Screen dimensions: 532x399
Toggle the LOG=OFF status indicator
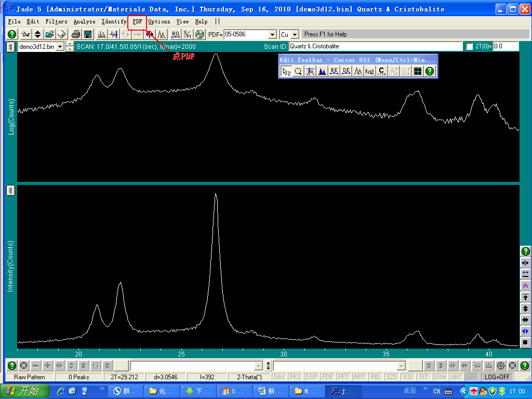(496, 377)
